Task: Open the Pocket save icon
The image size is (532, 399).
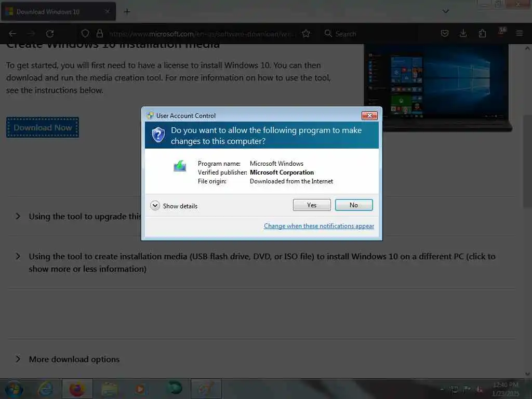Action: (x=445, y=34)
